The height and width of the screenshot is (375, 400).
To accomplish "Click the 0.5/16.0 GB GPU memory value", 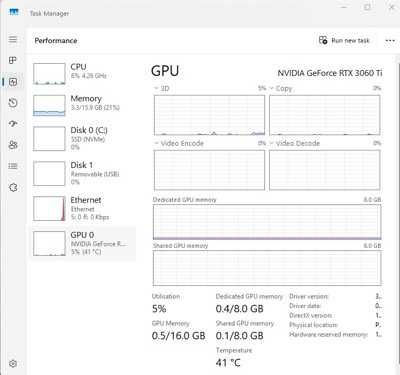I will tap(178, 336).
